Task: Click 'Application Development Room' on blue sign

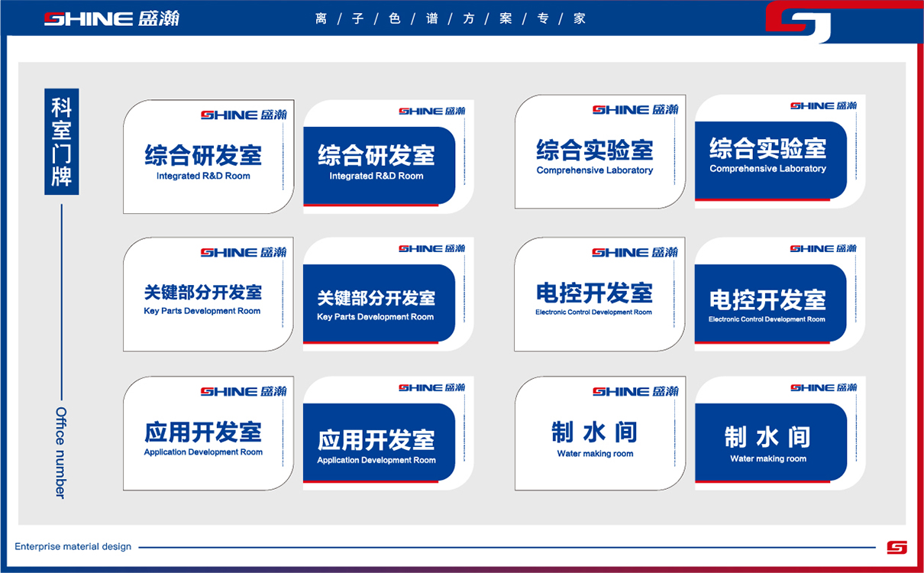Action: [x=376, y=460]
